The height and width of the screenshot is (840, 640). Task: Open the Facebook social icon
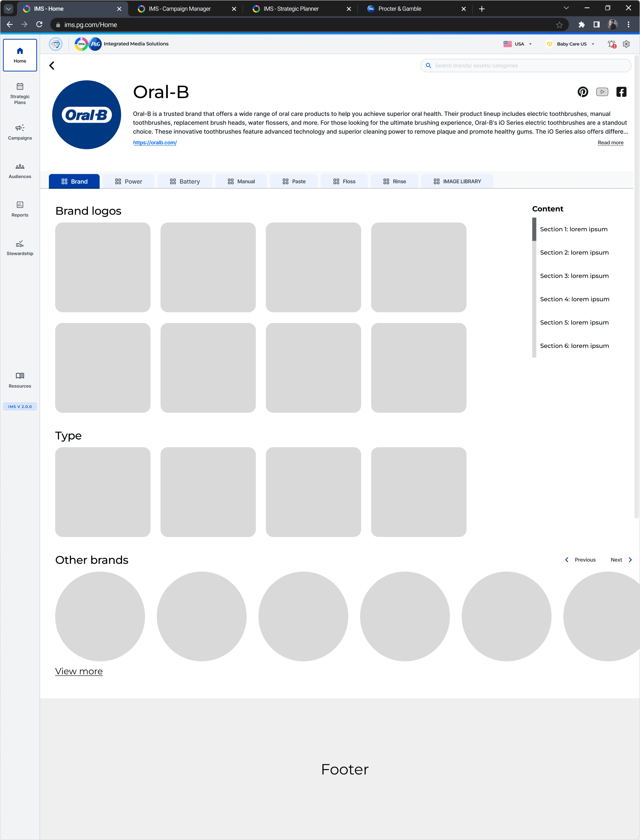point(621,92)
